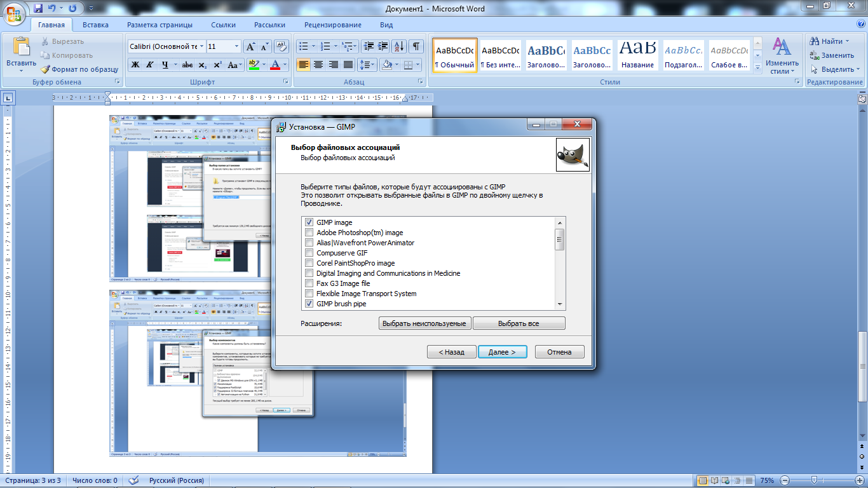Show paragraph marks with ¶ icon

point(416,46)
